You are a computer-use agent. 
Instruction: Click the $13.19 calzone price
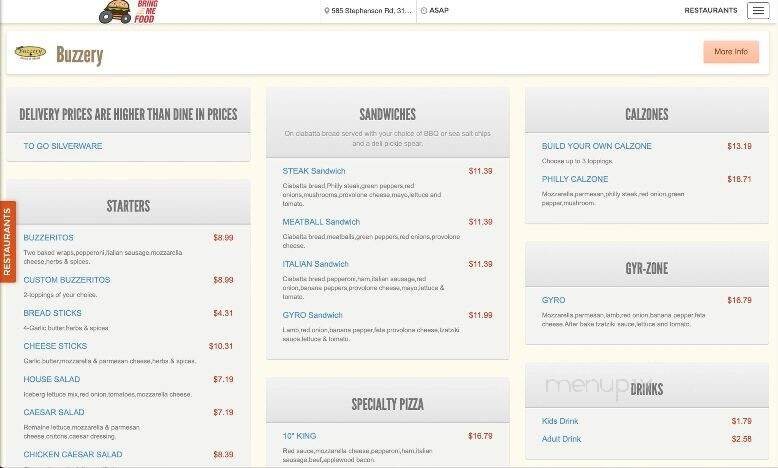pyautogui.click(x=739, y=146)
